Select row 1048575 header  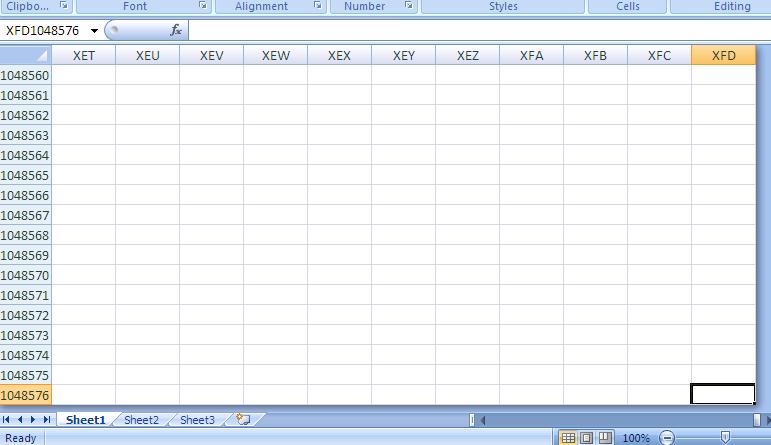click(26, 375)
